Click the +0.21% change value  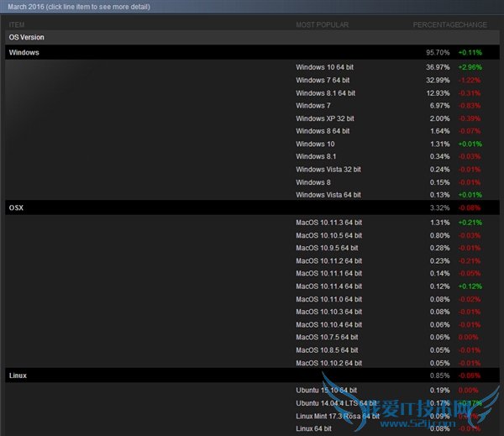[x=470, y=223]
